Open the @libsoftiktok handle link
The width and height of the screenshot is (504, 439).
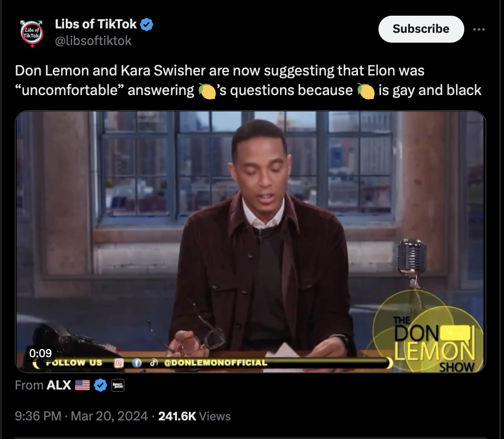93,41
